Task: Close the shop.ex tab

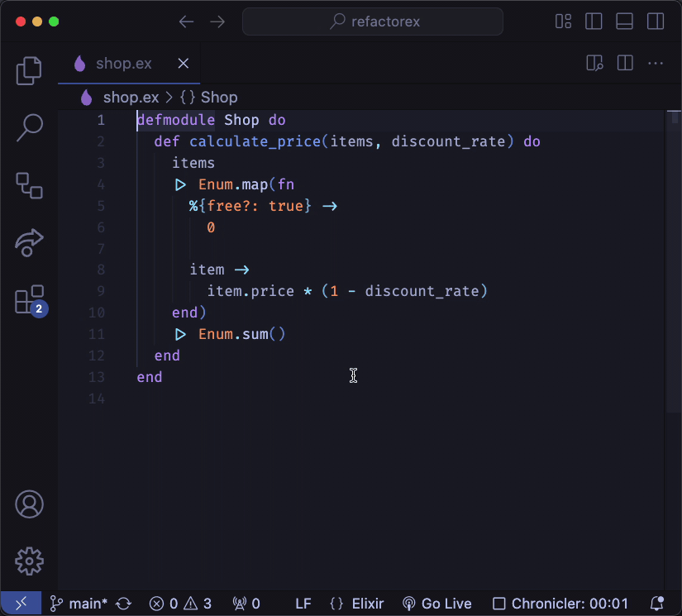Action: pos(184,64)
